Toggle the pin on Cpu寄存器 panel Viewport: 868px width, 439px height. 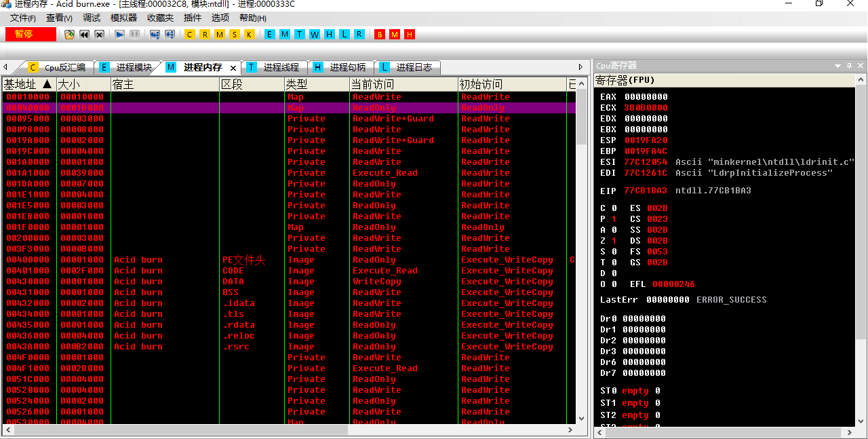pos(849,66)
